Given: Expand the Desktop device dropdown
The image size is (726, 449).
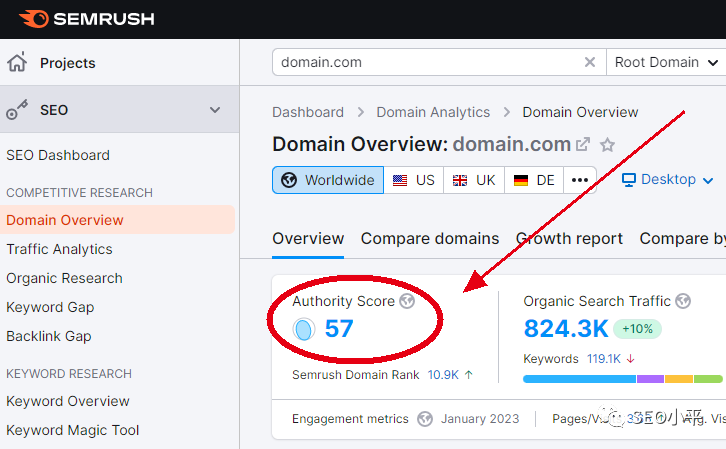Looking at the screenshot, I should 667,180.
